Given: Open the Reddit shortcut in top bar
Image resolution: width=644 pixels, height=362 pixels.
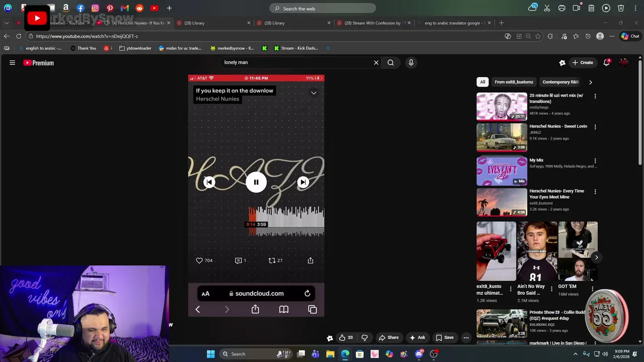Looking at the screenshot, I should 139,8.
